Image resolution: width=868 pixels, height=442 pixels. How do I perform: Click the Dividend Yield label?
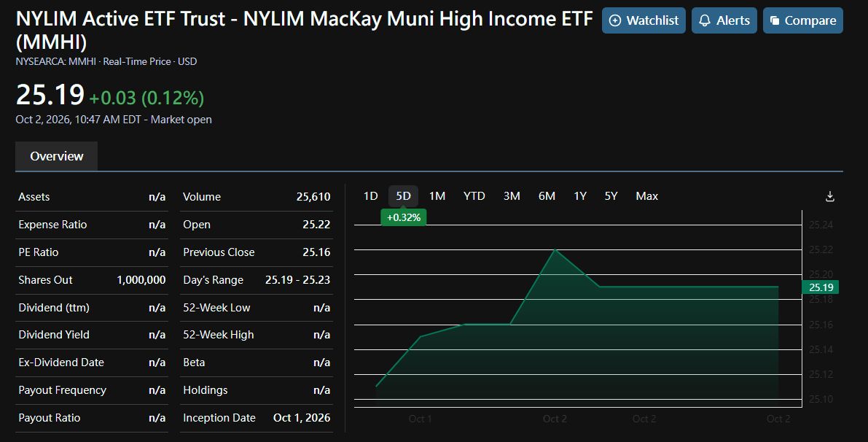coord(54,335)
